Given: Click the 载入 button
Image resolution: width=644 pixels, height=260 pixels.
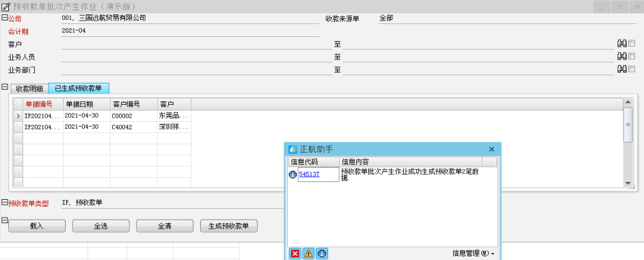Looking at the screenshot, I should [36, 226].
